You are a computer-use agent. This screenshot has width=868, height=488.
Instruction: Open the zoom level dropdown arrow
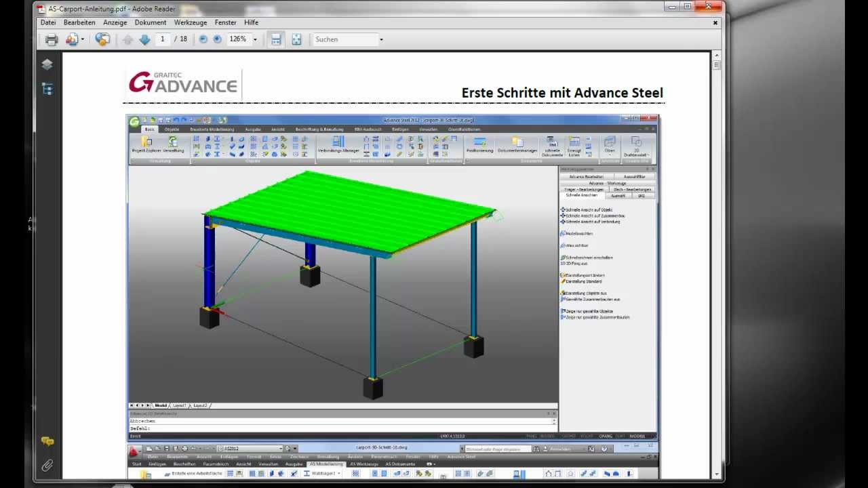255,39
